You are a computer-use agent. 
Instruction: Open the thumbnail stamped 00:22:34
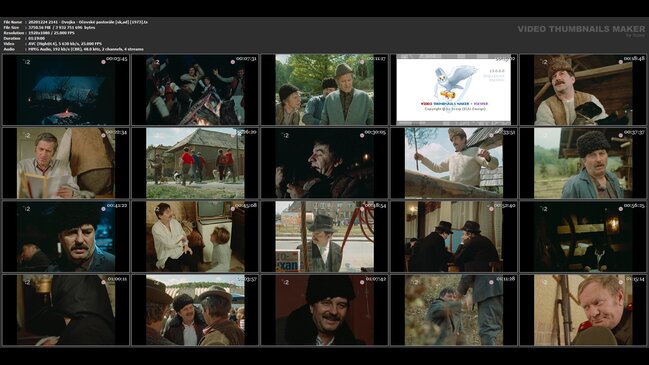[66, 163]
